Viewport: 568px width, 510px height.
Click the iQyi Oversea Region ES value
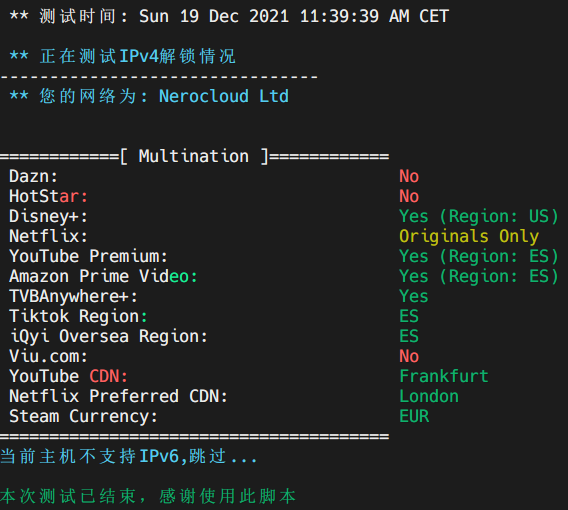tap(409, 336)
